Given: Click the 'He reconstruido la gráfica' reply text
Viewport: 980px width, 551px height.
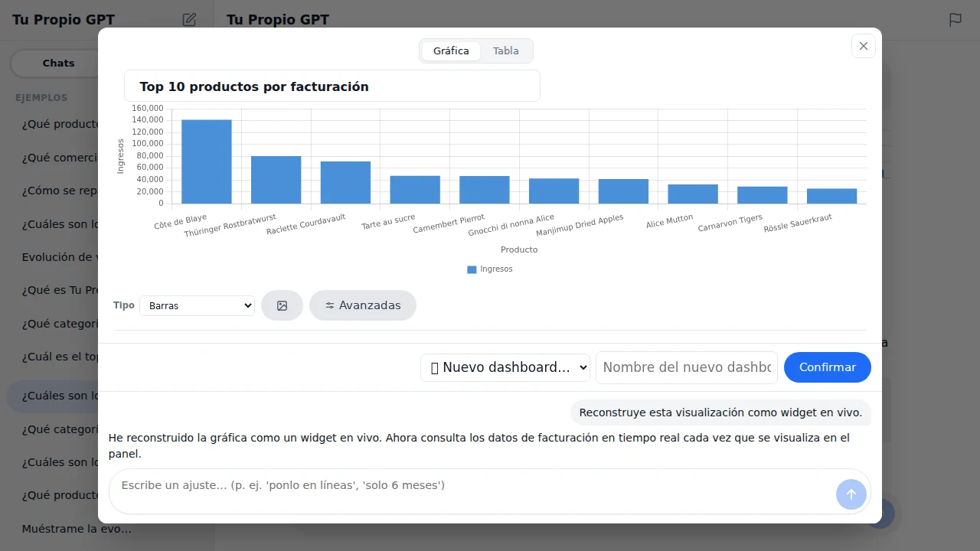Looking at the screenshot, I should tap(479, 445).
